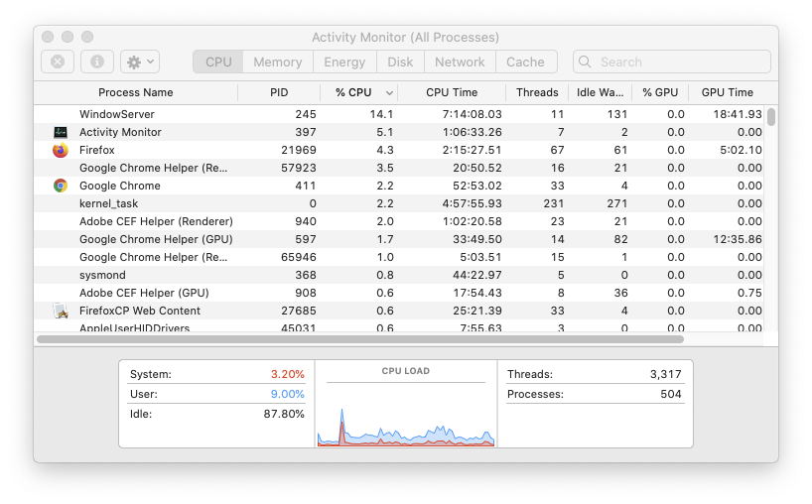Sort by CPU Time column header
812x504 pixels.
point(452,92)
